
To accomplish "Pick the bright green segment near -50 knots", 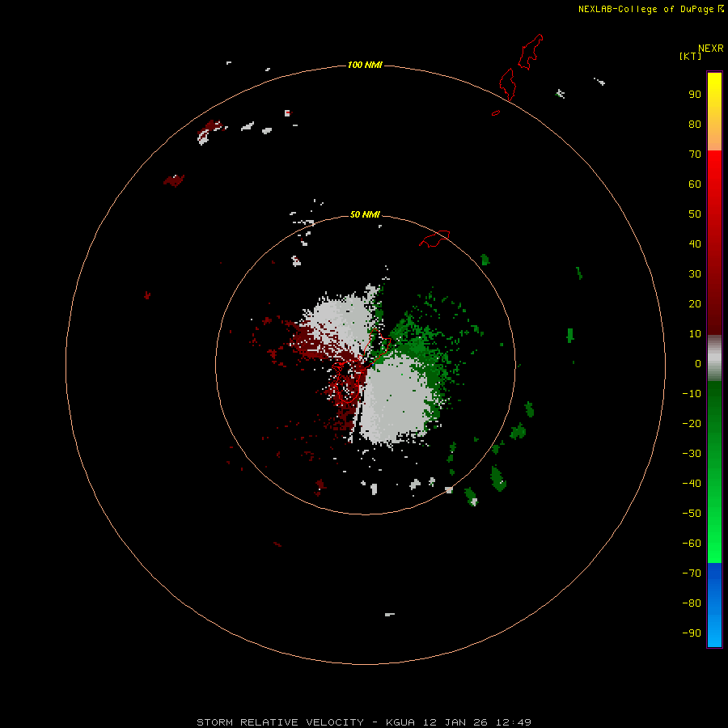I will click(x=714, y=514).
